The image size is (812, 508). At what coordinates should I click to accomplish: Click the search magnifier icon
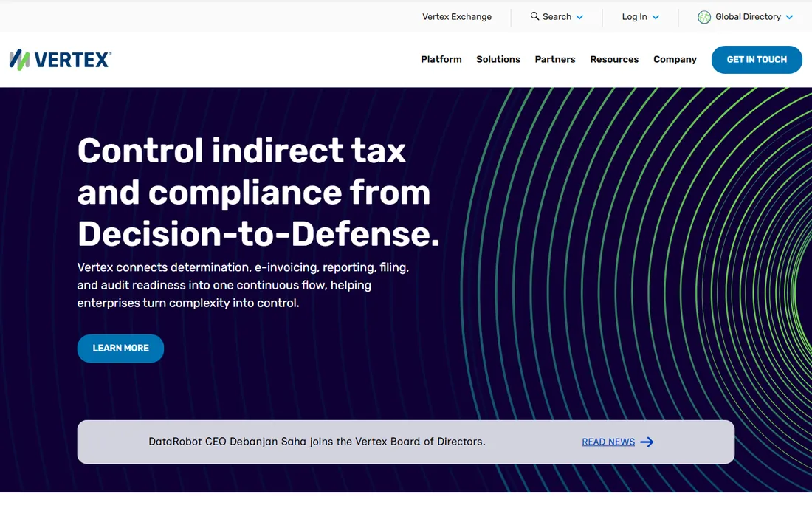point(534,16)
